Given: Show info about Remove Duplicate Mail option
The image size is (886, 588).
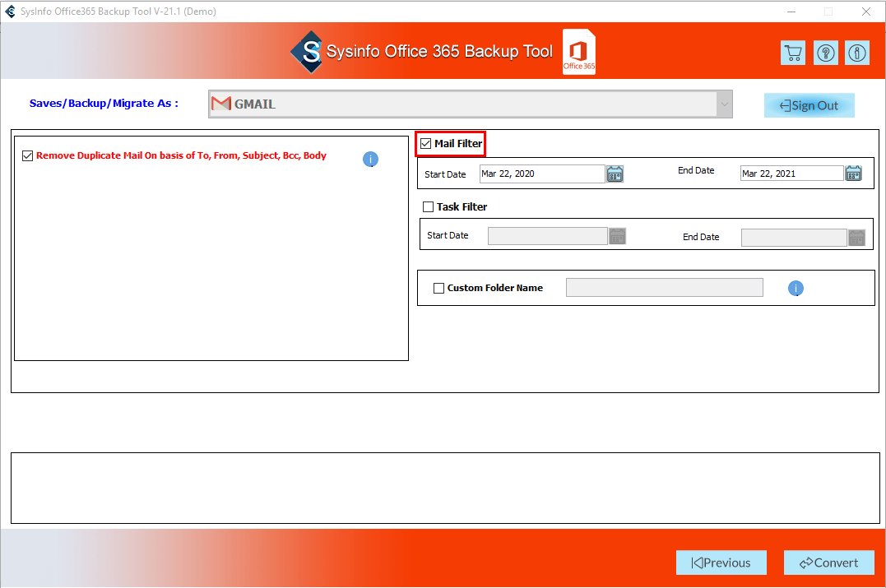Looking at the screenshot, I should click(371, 160).
